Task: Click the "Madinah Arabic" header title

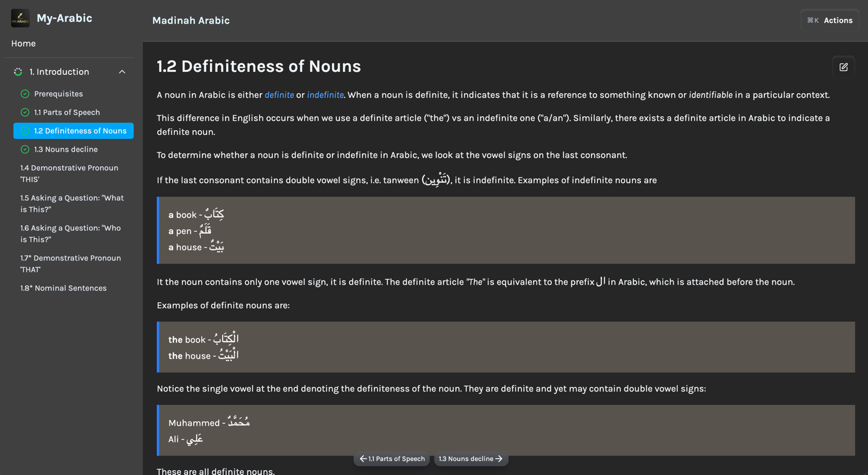Action: click(x=190, y=20)
